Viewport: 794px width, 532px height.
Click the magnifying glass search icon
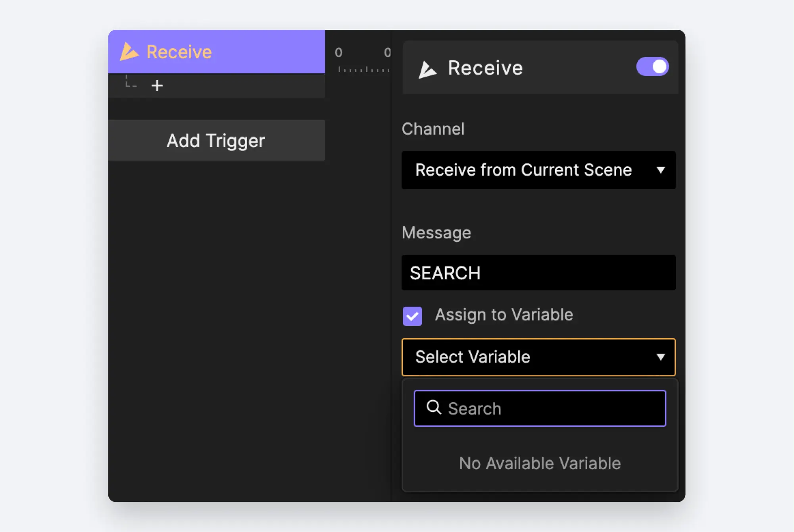pyautogui.click(x=433, y=407)
